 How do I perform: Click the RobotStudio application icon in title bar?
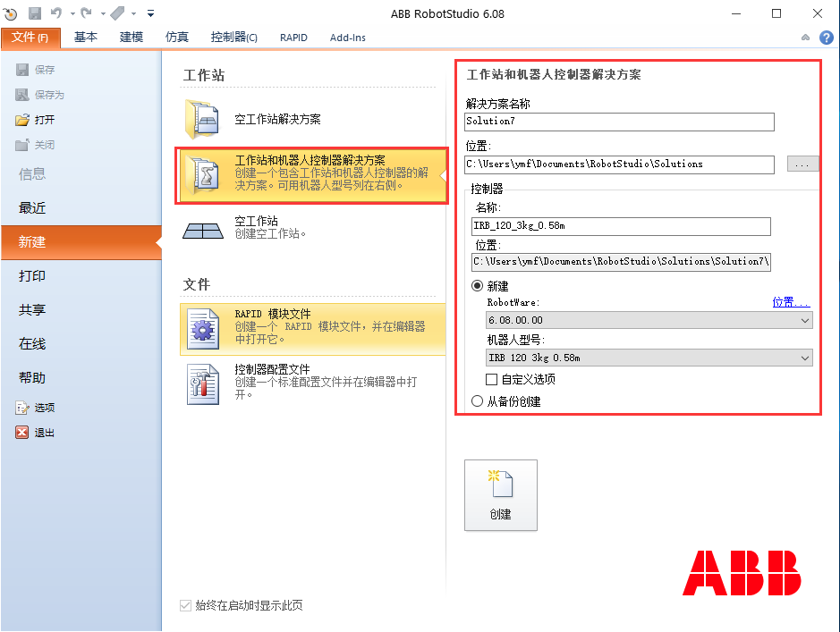pyautogui.click(x=10, y=14)
